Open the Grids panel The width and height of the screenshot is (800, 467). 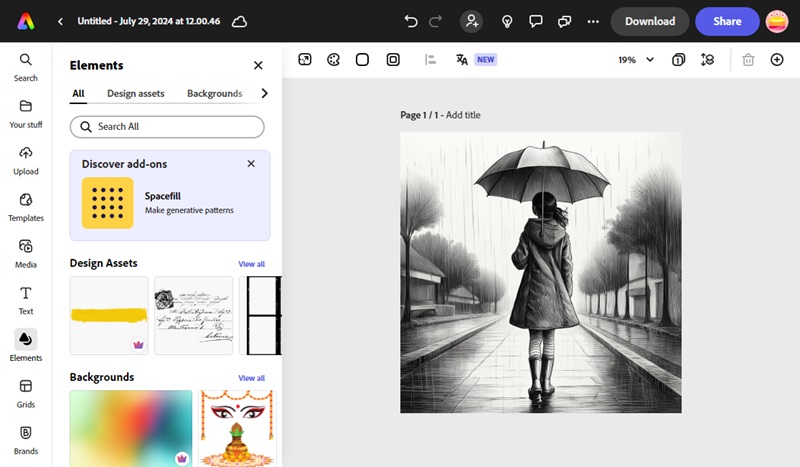point(26,394)
